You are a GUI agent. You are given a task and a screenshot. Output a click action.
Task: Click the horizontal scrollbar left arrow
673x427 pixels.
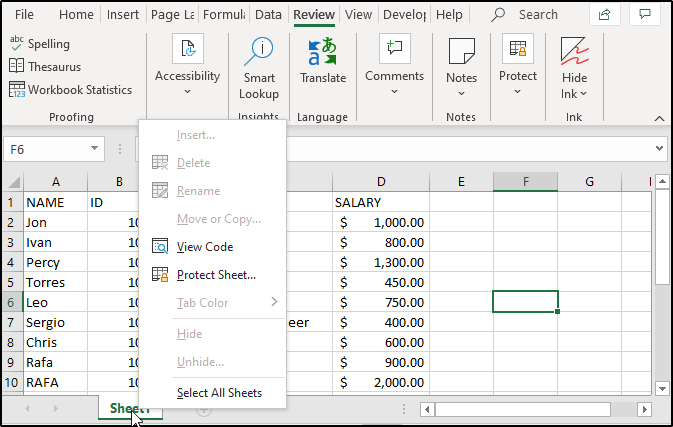pos(427,409)
